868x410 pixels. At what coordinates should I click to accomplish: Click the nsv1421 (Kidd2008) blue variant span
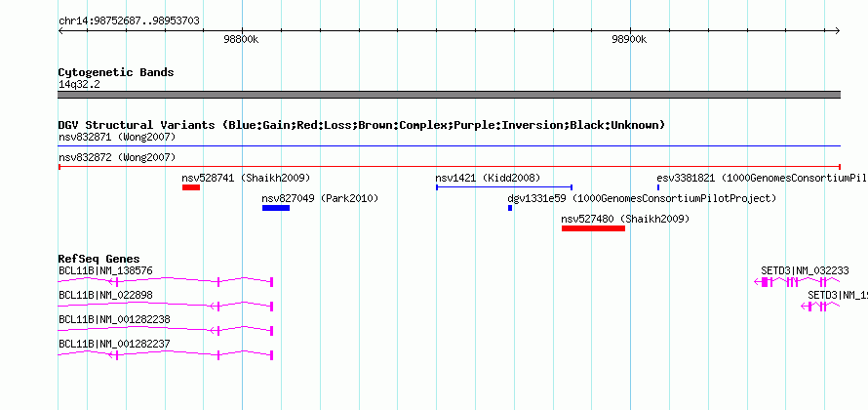point(504,187)
